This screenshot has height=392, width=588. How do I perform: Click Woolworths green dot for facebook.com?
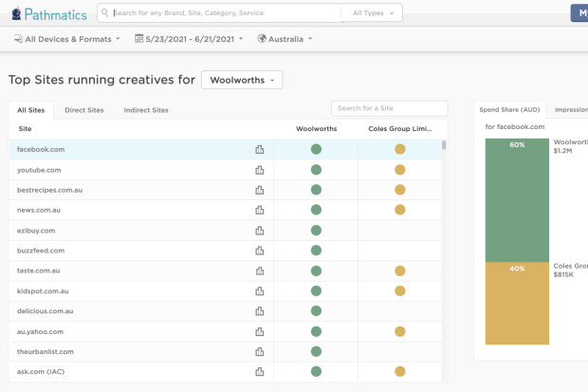click(x=316, y=149)
